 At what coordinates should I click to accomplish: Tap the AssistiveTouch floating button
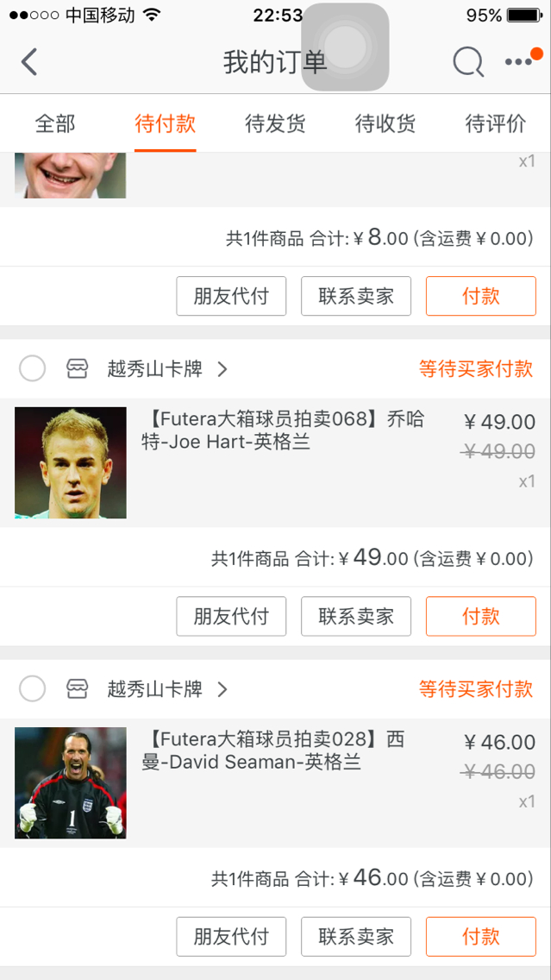tap(345, 47)
